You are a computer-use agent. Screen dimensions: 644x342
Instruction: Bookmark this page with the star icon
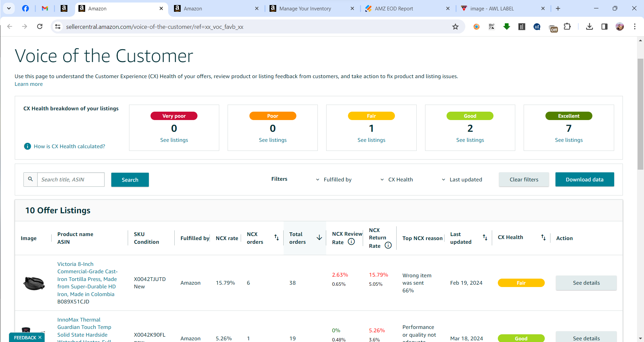(455, 26)
